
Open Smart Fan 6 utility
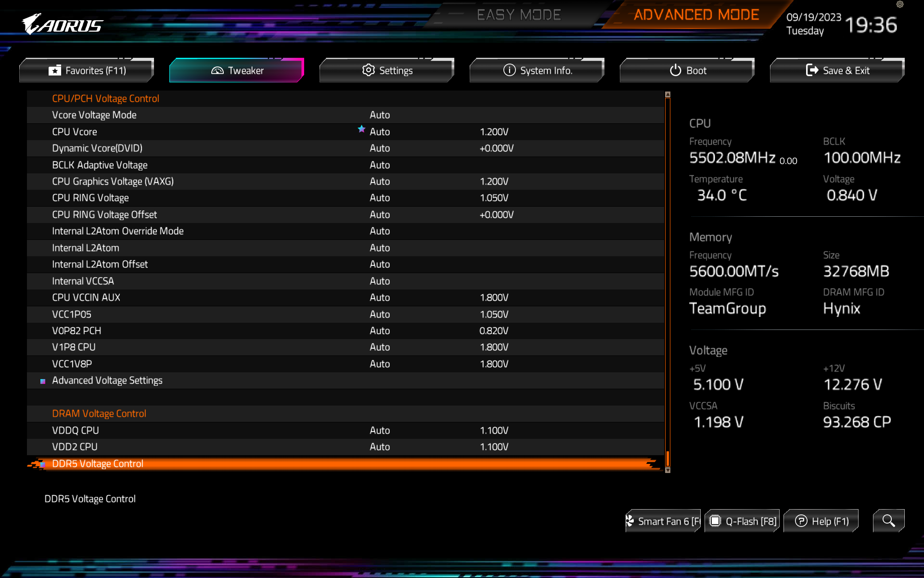pyautogui.click(x=663, y=521)
